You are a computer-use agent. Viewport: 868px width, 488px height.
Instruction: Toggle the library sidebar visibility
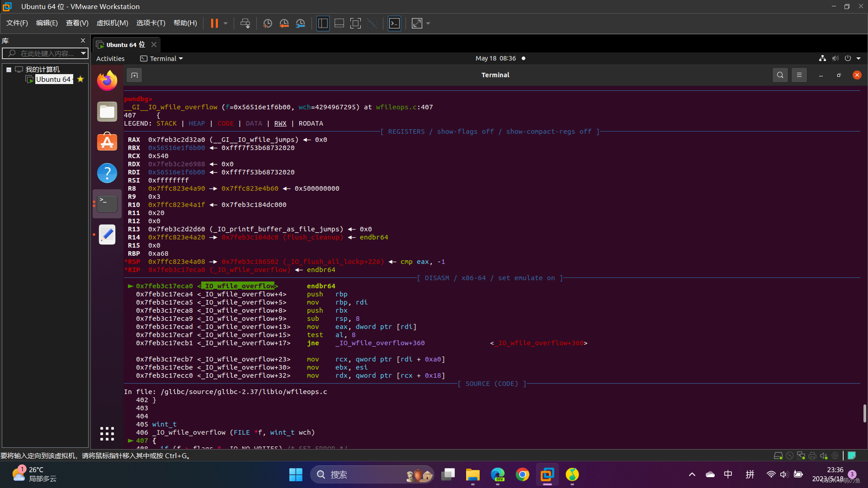pos(323,23)
